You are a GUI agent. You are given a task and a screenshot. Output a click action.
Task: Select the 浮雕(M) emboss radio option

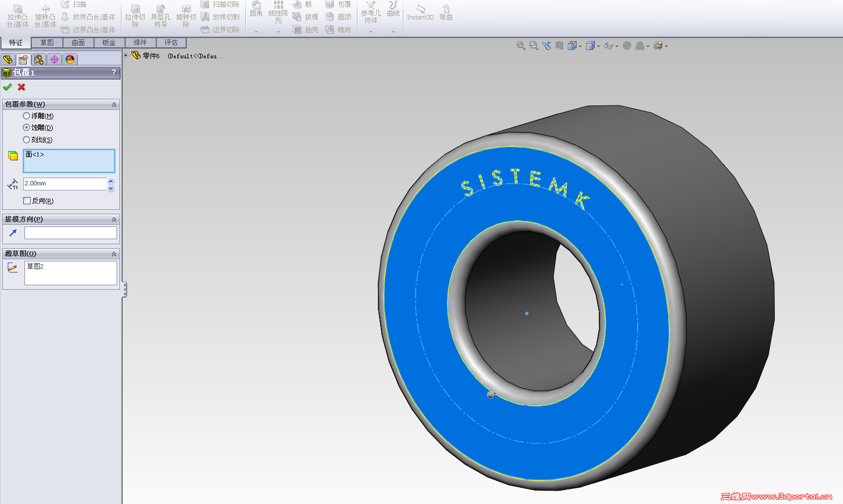point(26,116)
